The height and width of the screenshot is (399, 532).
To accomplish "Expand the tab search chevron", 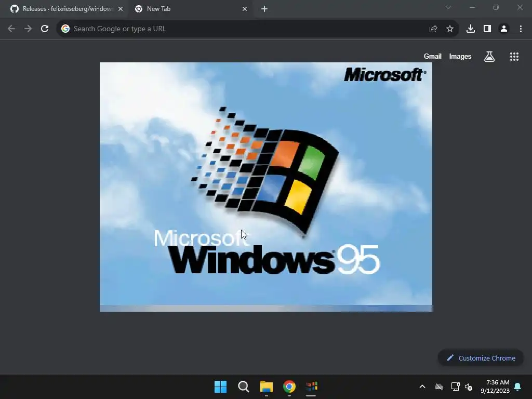I will 448,7.
